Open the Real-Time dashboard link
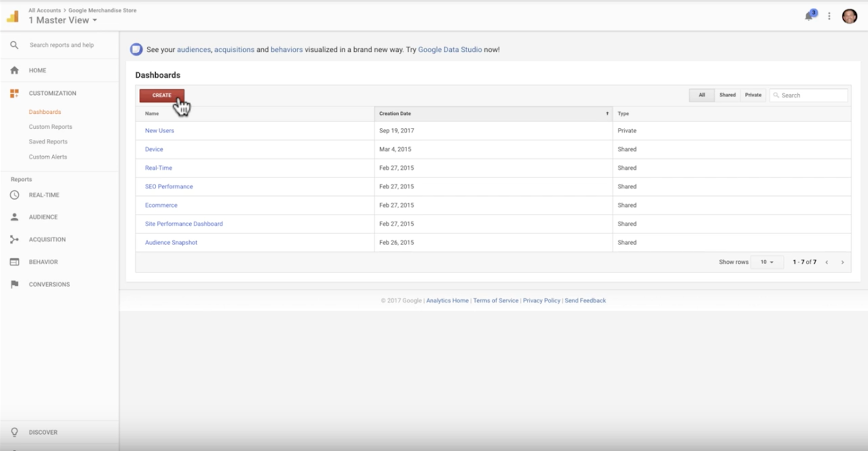This screenshot has width=868, height=451. (159, 168)
